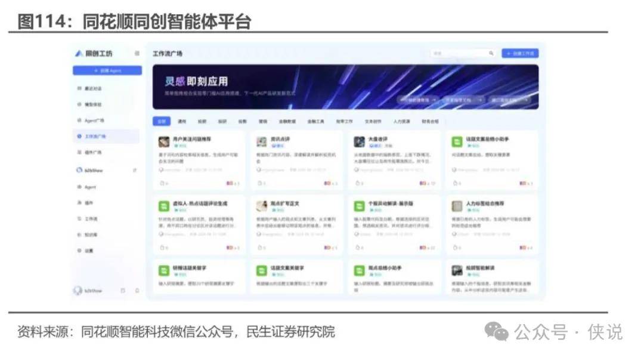This screenshot has height=358, width=644.
Task: Click the 灵感即刻应用 banner
Action: pos(345,87)
